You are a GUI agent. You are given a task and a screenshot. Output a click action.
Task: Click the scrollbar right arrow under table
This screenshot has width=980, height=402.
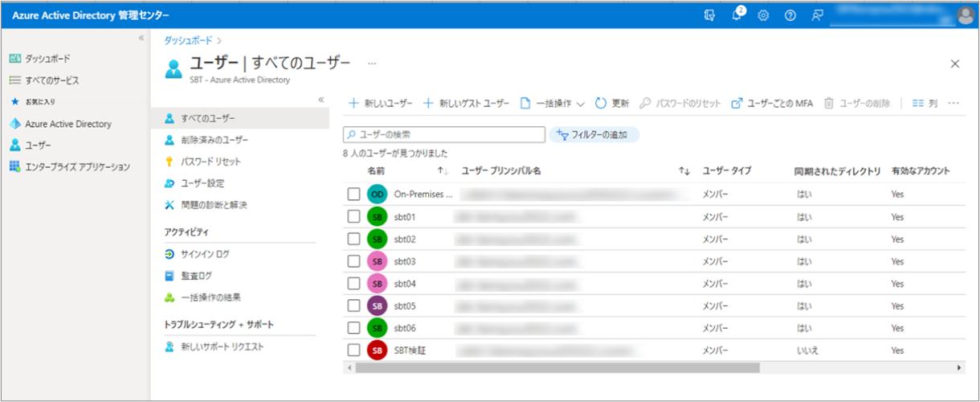tap(960, 367)
